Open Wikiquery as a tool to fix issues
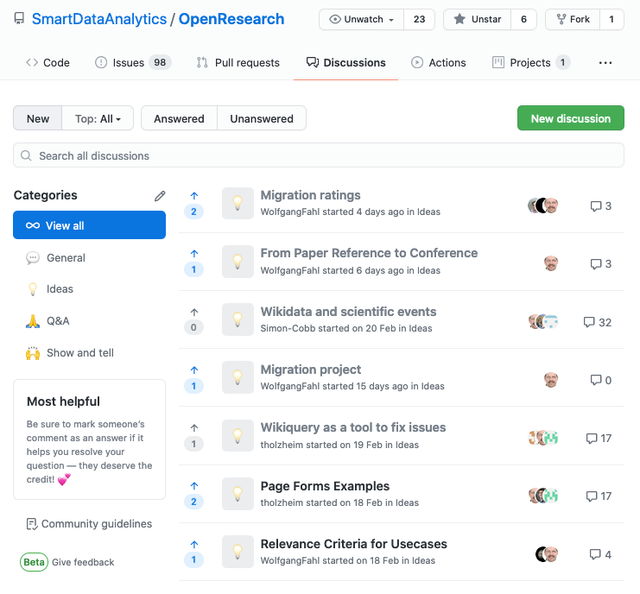Viewport: 640px width, 594px height. (353, 427)
